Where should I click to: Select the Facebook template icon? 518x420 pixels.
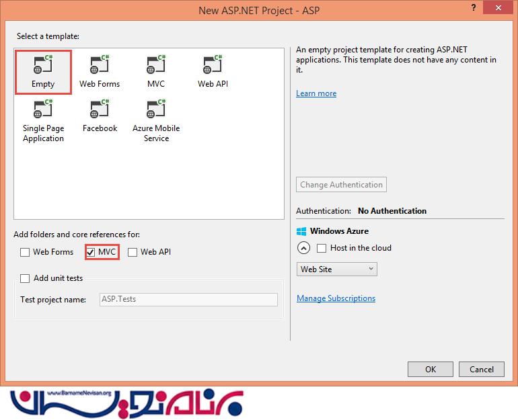pos(100,110)
